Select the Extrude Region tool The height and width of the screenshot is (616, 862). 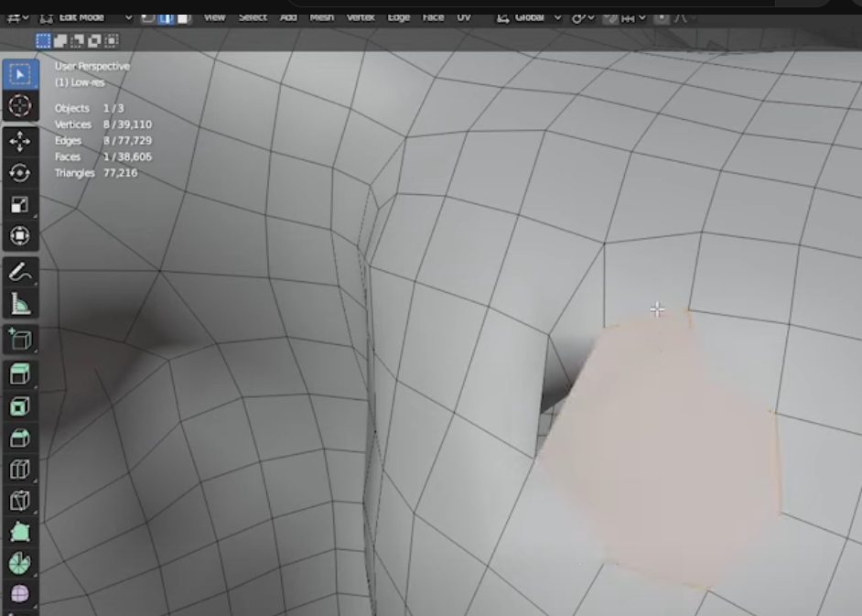point(19,373)
